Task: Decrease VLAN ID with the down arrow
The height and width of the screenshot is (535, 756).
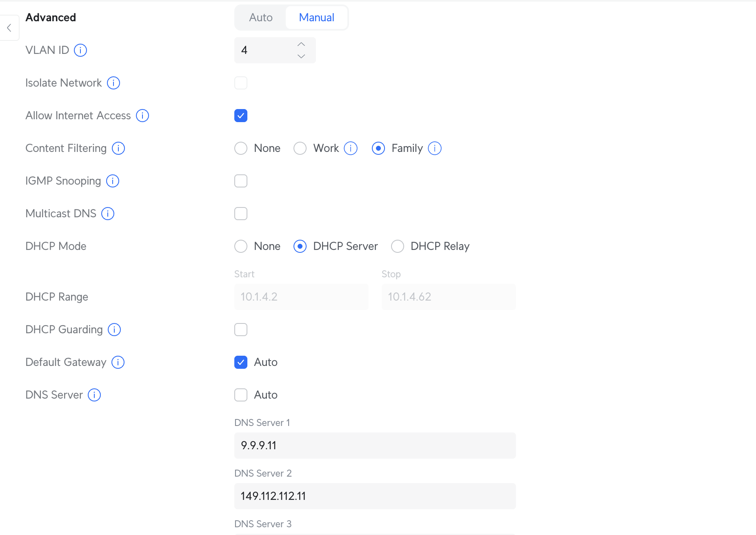Action: 301,56
